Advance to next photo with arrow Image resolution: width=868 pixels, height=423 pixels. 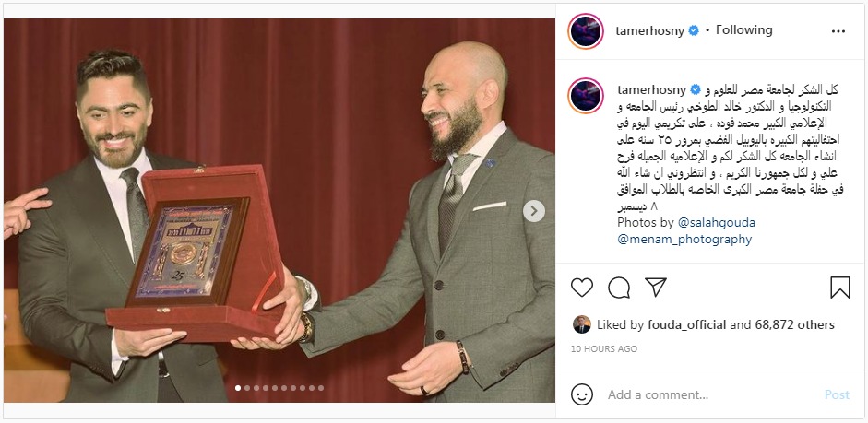click(x=534, y=211)
